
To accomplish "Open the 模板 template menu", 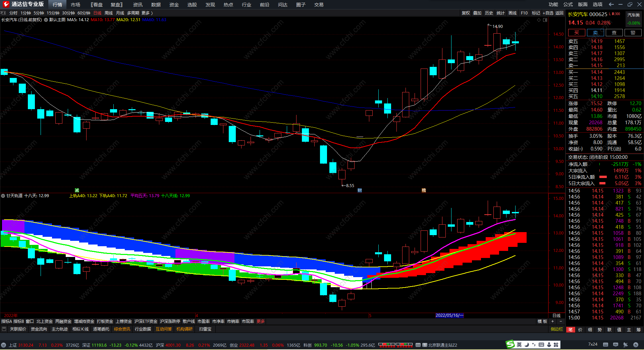I will [x=542, y=321].
